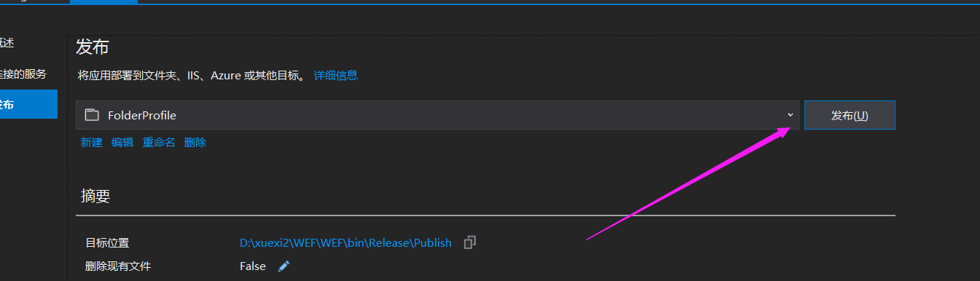The height and width of the screenshot is (281, 980).
Task: Open the FolderProfile combo box
Action: coord(437,115)
